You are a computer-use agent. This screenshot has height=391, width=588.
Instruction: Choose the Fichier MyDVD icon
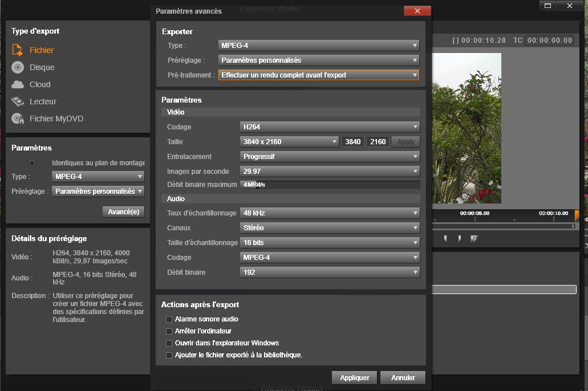pos(17,119)
